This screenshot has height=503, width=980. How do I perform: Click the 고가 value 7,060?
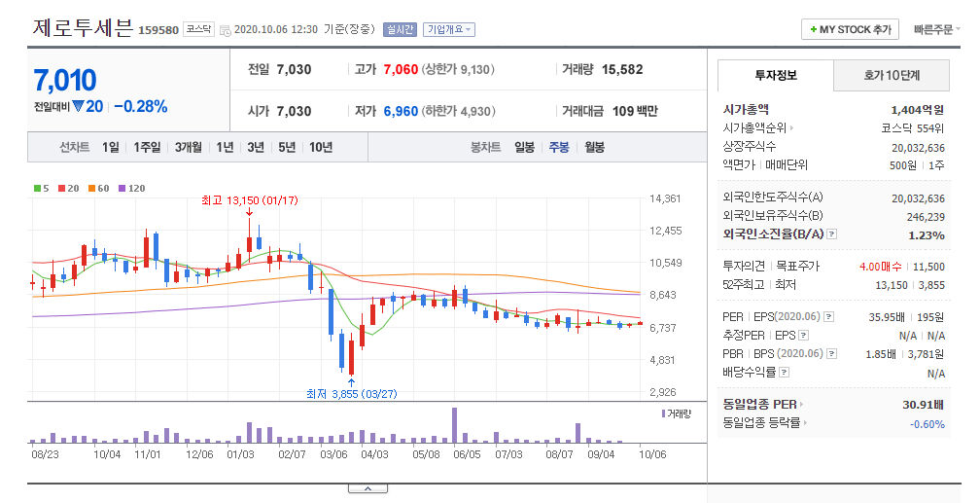(401, 69)
